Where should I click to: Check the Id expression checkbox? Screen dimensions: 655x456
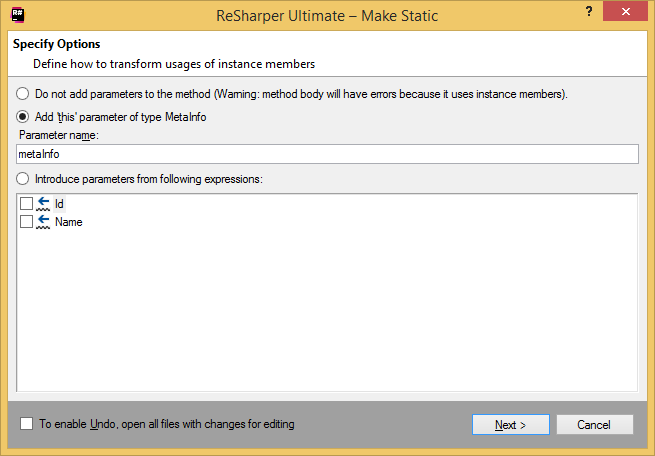click(x=26, y=203)
